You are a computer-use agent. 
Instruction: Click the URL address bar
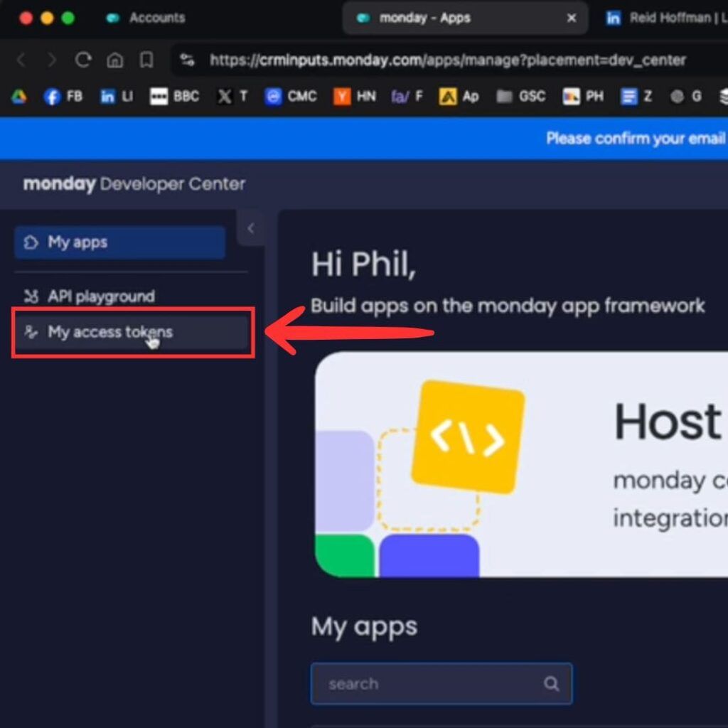click(x=449, y=60)
